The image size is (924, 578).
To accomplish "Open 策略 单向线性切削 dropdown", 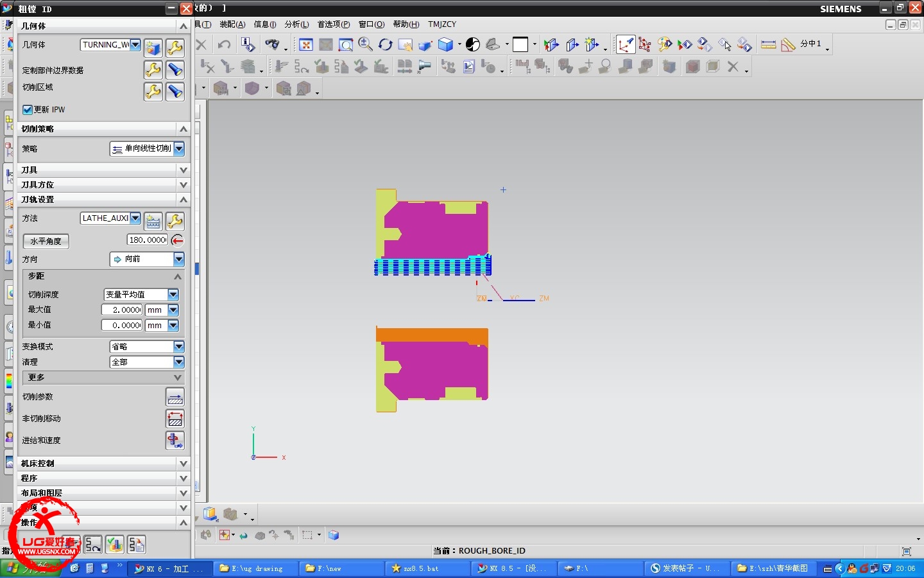I will [x=179, y=148].
